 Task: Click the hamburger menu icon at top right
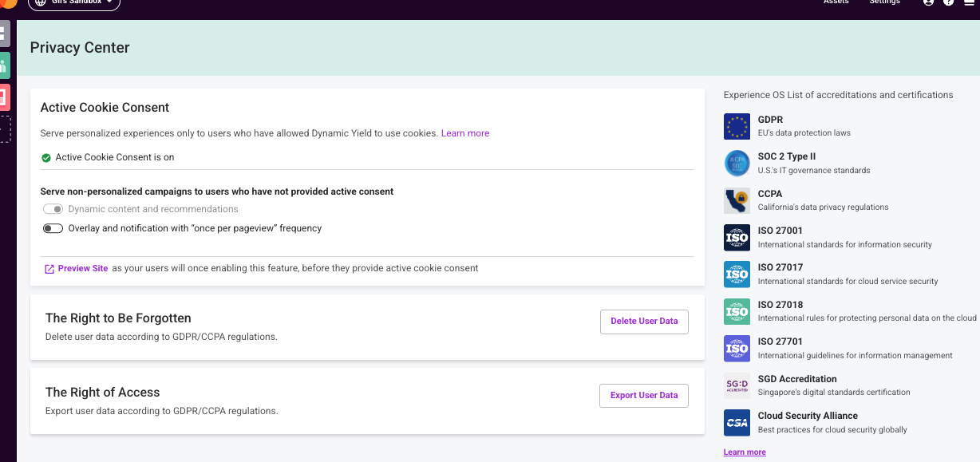[969, 2]
